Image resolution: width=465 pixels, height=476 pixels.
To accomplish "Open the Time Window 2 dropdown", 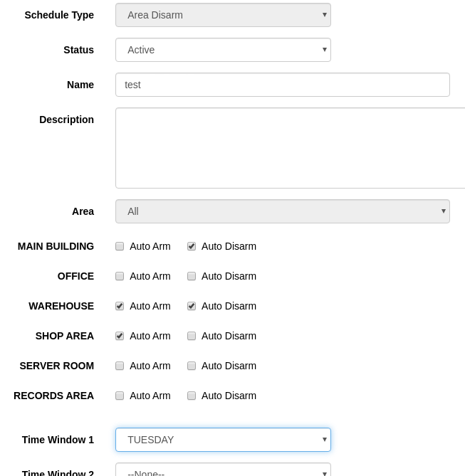I will coord(223,470).
